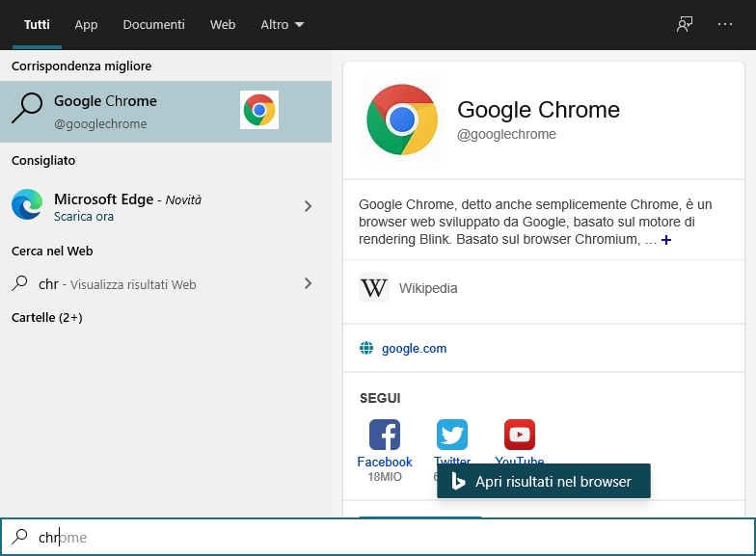Expand the Microsoft Edge chevron arrow
Screen dimensions: 756x556
click(309, 206)
